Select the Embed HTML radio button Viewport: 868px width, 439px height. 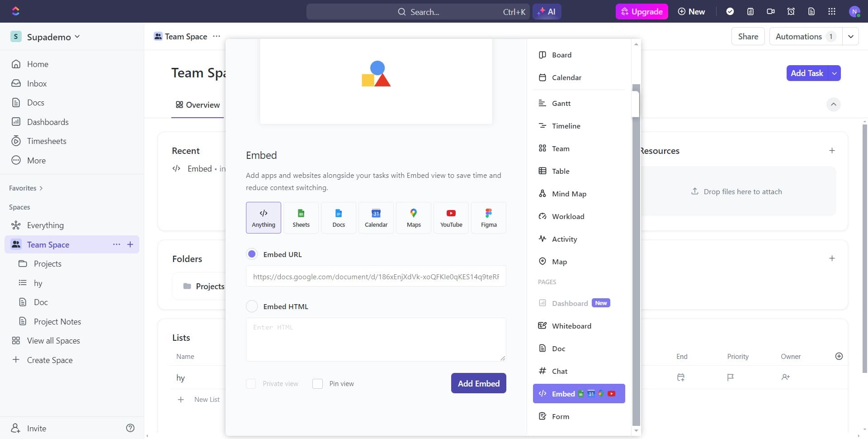[x=251, y=306]
